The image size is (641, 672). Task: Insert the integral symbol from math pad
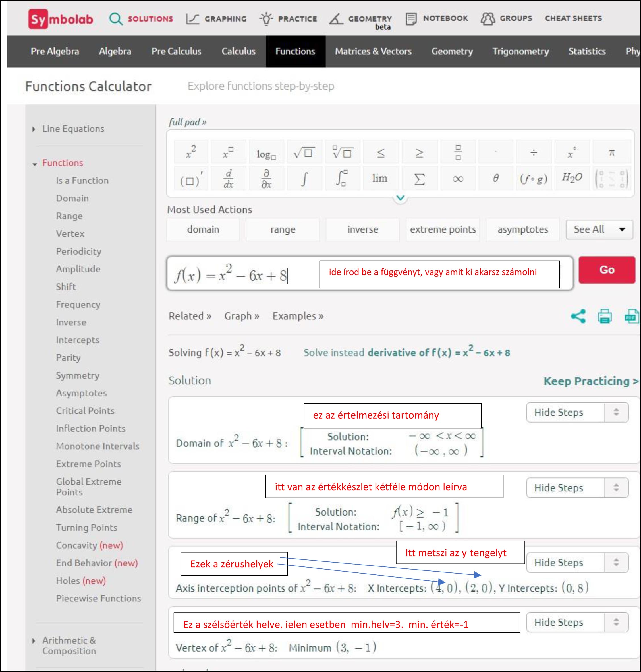(304, 178)
